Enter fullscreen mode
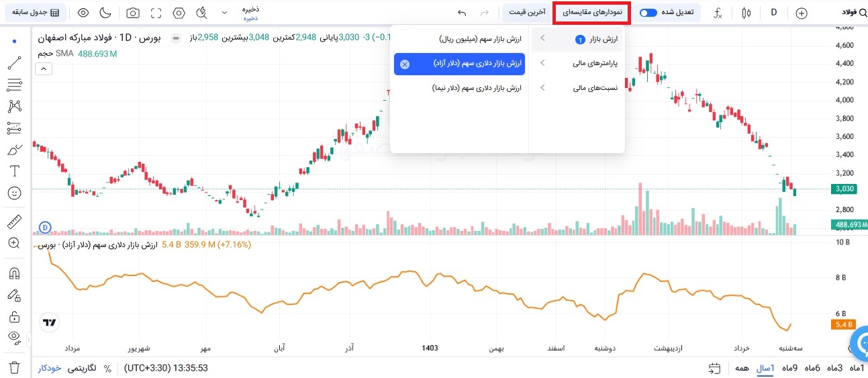 156,13
